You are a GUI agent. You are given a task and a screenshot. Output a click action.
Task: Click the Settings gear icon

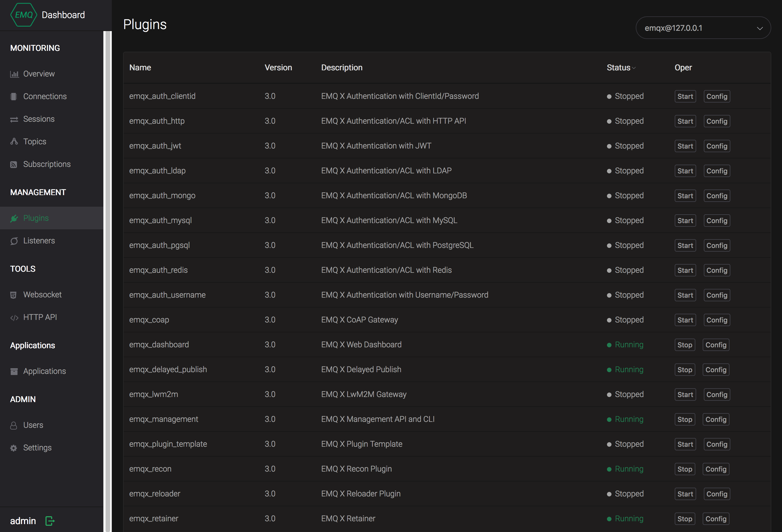(x=14, y=448)
